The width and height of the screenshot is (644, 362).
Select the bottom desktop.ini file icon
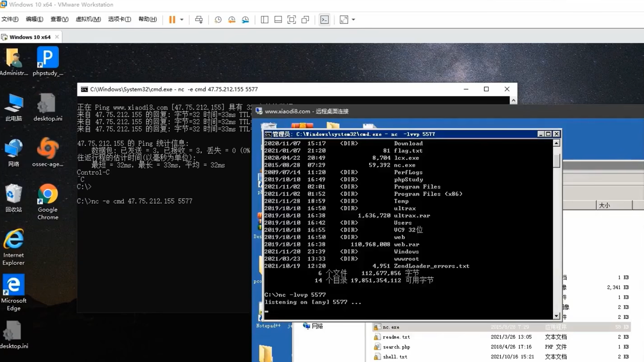pos(14,335)
